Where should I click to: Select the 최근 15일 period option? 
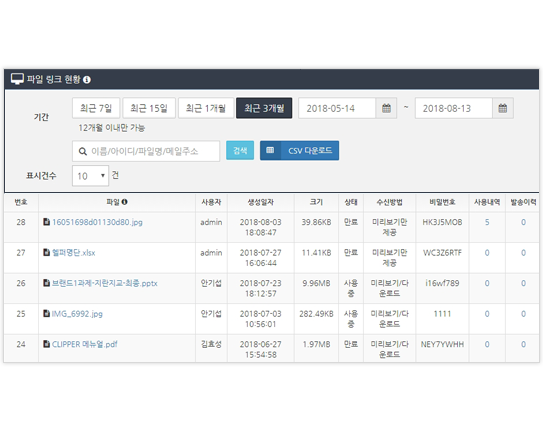tap(149, 108)
